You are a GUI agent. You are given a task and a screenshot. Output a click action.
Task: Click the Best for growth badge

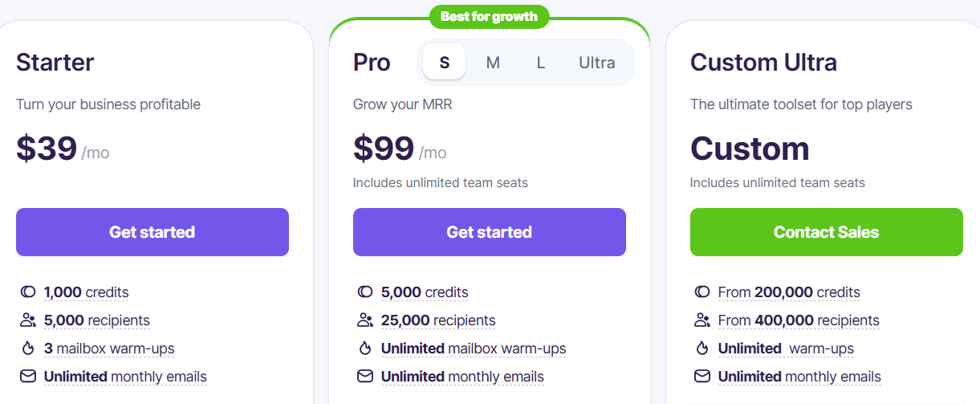click(x=489, y=17)
